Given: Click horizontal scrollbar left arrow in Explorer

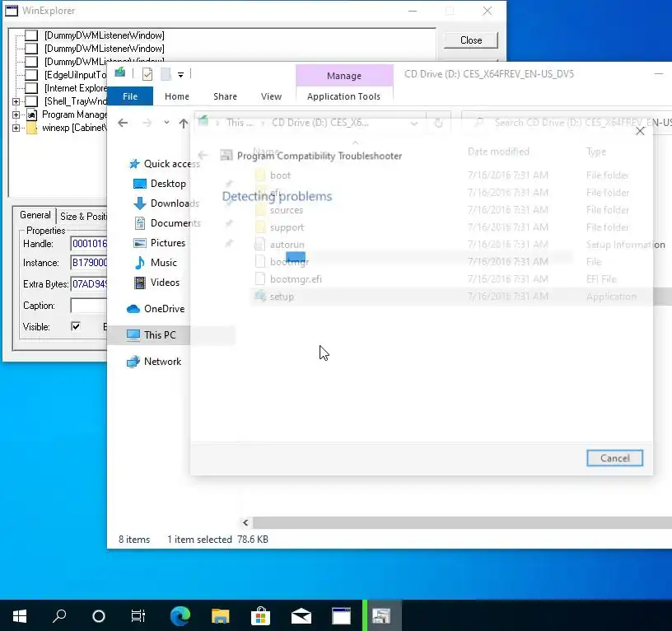Looking at the screenshot, I should coord(245,522).
